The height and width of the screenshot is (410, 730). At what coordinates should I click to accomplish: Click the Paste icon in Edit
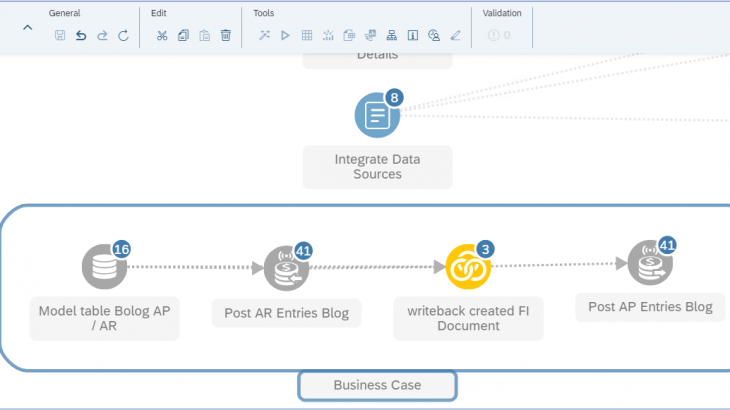[204, 35]
